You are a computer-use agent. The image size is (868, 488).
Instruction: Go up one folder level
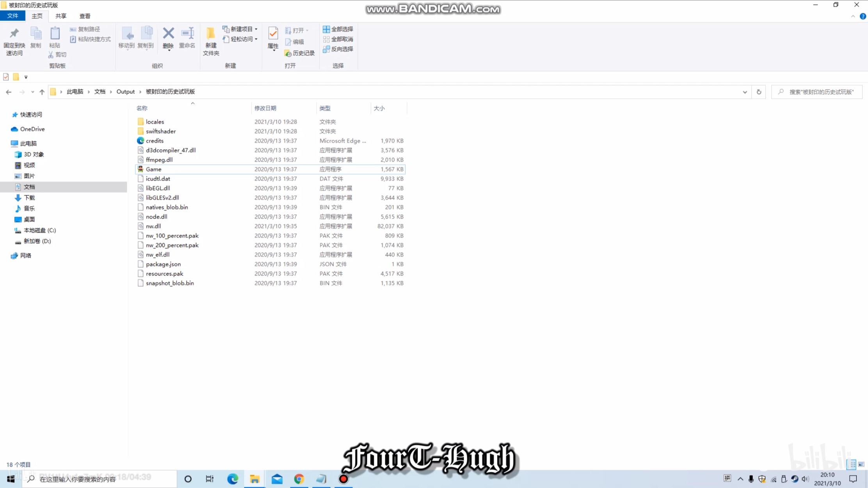[42, 92]
